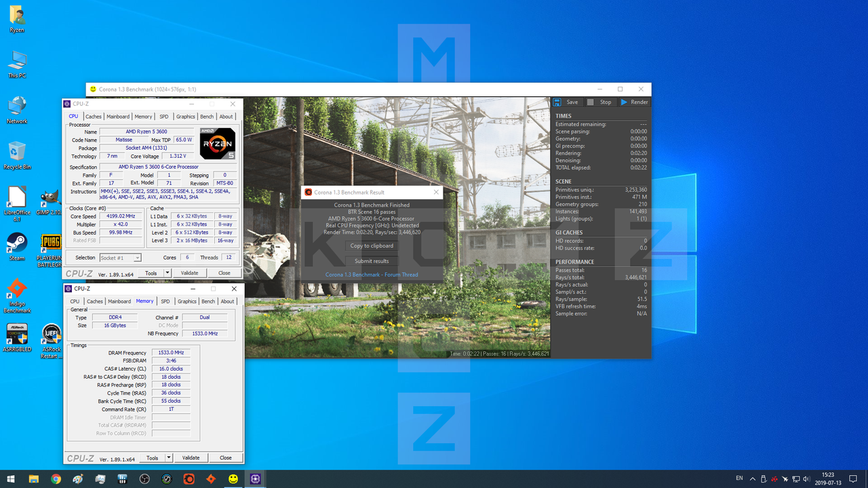Show hidden system tray icons
868x488 pixels.
click(x=752, y=479)
